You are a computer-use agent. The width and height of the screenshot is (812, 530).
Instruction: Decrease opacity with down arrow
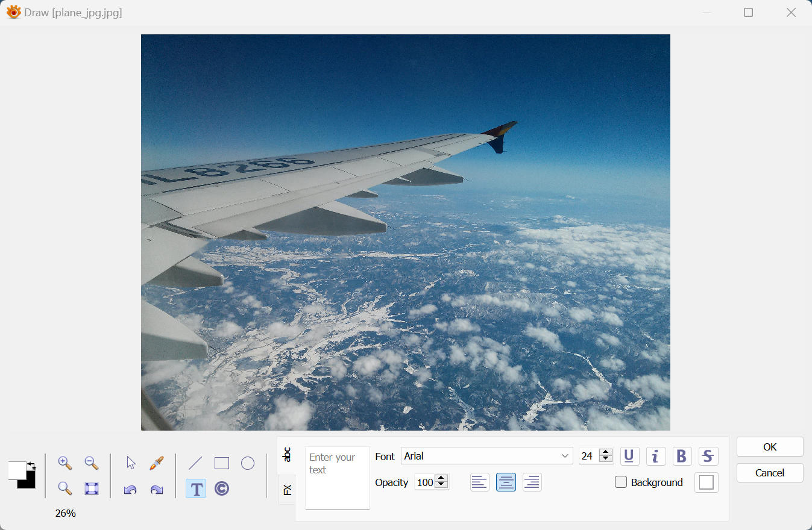tap(441, 485)
